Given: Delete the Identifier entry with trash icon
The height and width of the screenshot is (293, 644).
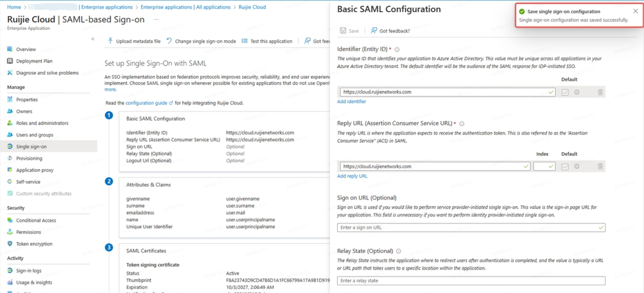Looking at the screenshot, I should (x=600, y=92).
